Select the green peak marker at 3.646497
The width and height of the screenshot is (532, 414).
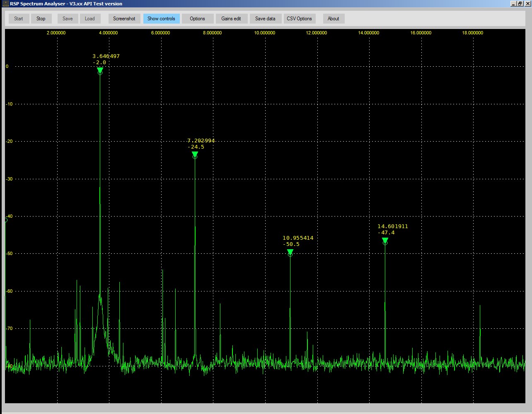(x=100, y=70)
